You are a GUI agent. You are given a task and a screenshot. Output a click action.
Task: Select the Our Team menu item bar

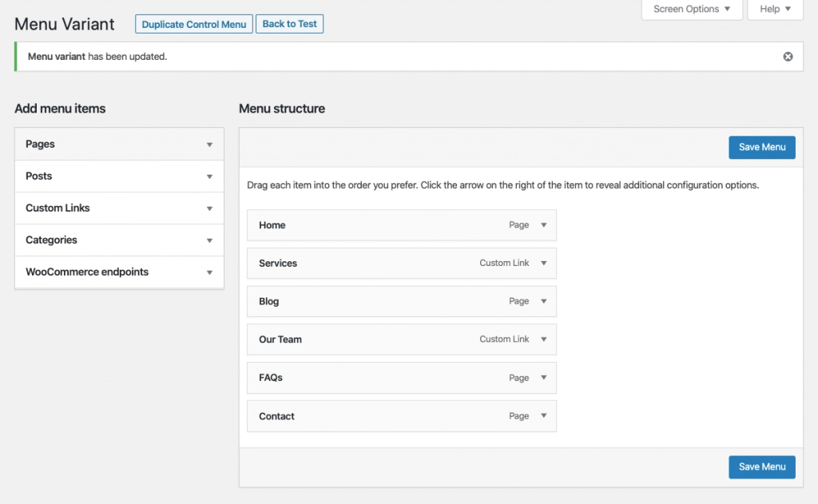pyautogui.click(x=402, y=339)
